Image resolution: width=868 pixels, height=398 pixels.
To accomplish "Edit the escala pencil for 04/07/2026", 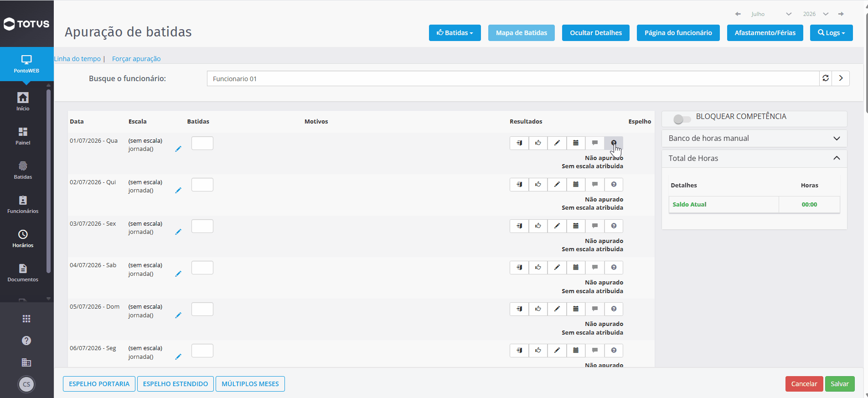I will (x=178, y=274).
